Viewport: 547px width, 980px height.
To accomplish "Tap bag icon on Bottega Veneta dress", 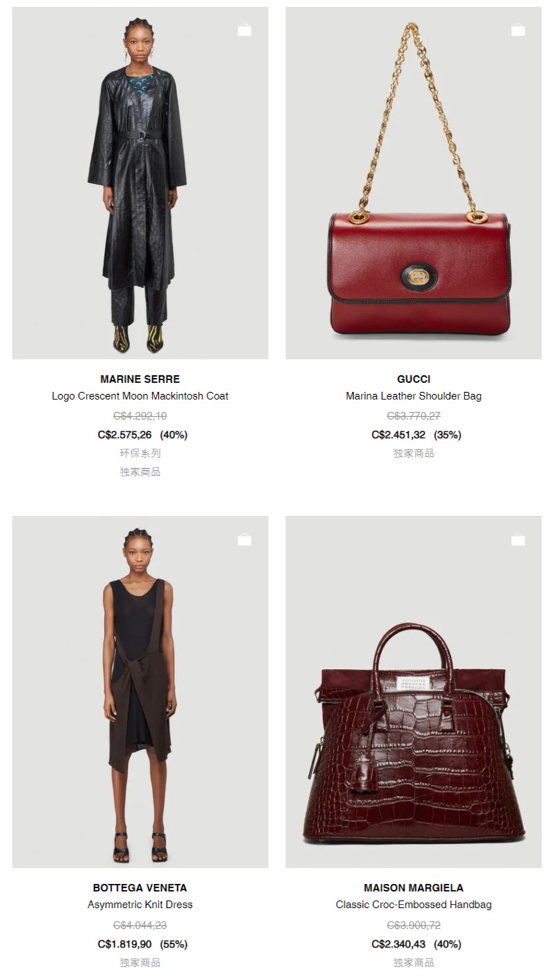I will (244, 540).
